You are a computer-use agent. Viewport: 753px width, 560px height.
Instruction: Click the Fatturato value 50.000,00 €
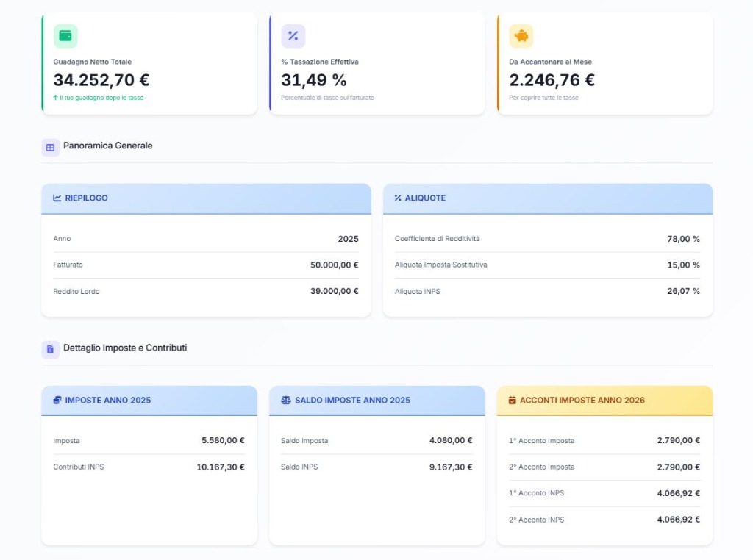tap(334, 265)
